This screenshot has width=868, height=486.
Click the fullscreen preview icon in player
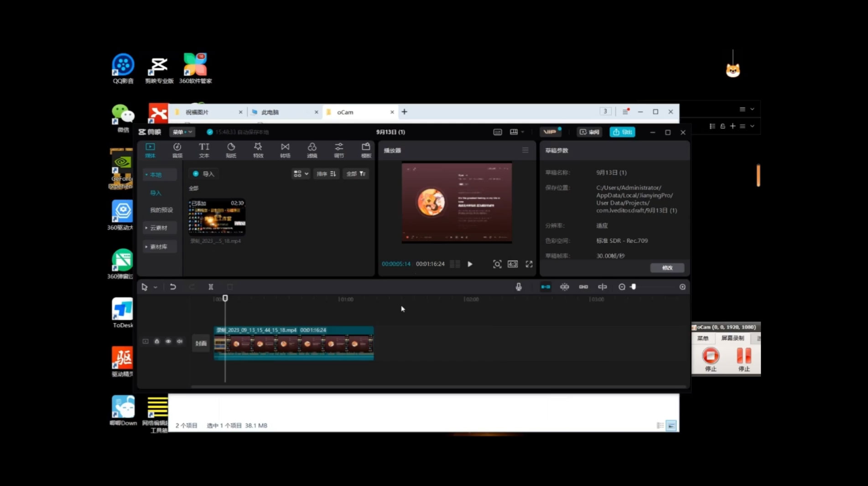click(529, 264)
